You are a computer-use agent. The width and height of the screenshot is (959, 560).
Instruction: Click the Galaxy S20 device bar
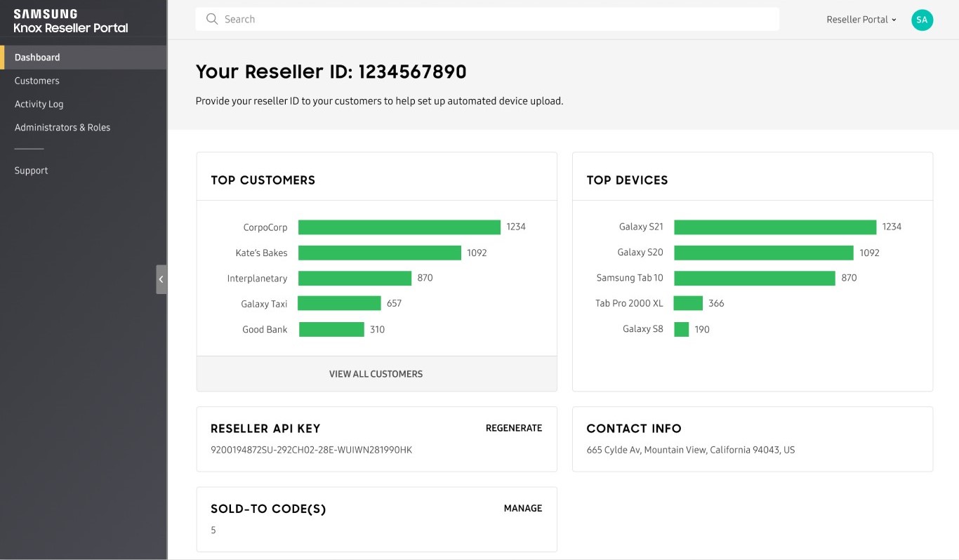click(x=764, y=253)
